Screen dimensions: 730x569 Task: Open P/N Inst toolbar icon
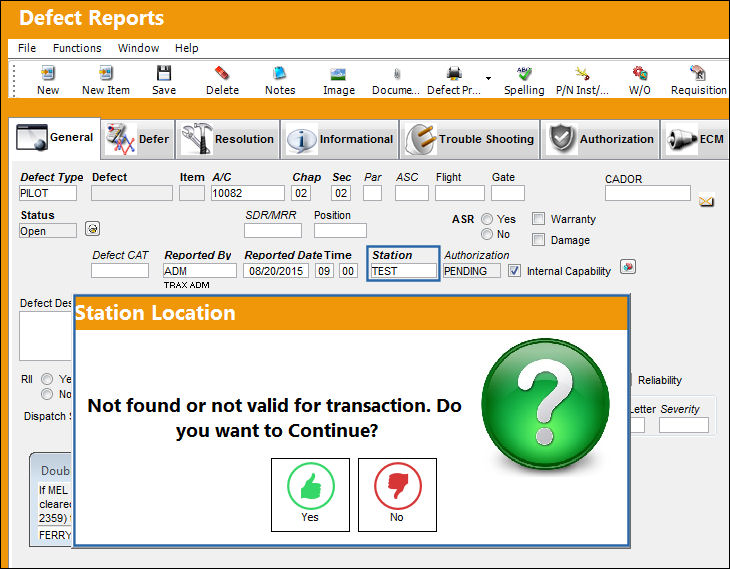click(582, 73)
